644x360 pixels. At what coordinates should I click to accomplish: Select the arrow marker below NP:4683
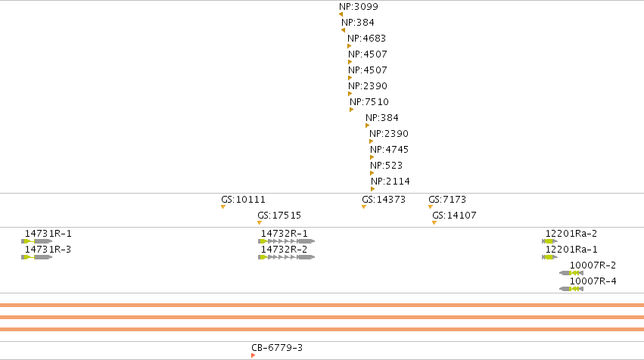coord(350,46)
